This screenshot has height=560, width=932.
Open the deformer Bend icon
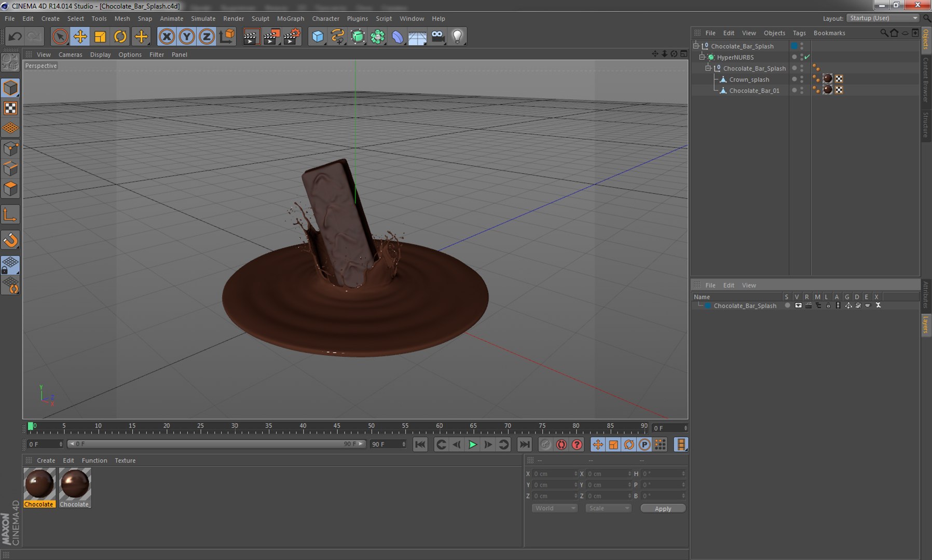[x=398, y=36]
